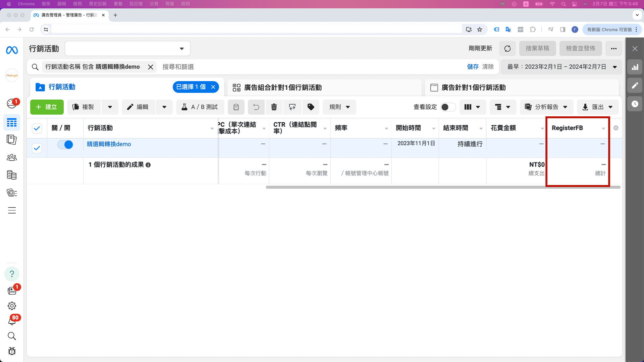The width and height of the screenshot is (644, 362).
Task: Click the green 建立 button
Action: pos(47,107)
